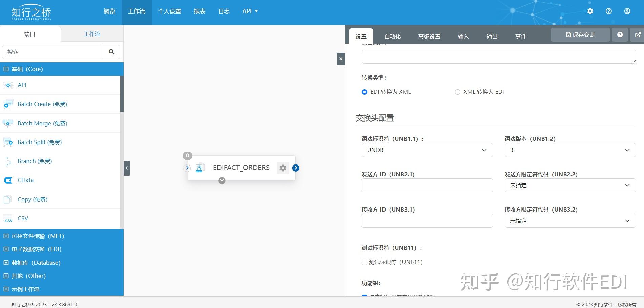Viewport: 644px width, 308px height.
Task: Select the API port icon
Action: tap(7, 85)
